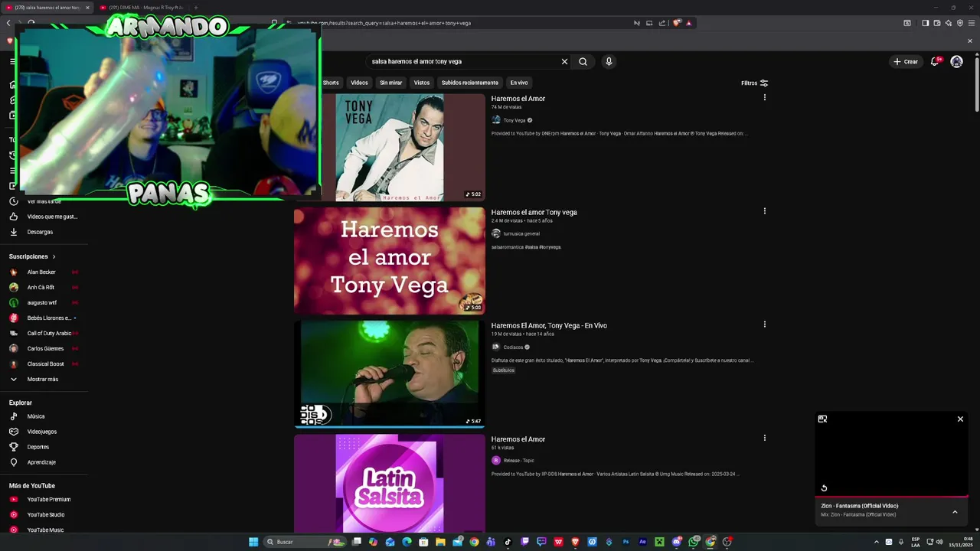Open WhatsApp from the taskbar
The width and height of the screenshot is (980, 551).
click(x=693, y=542)
